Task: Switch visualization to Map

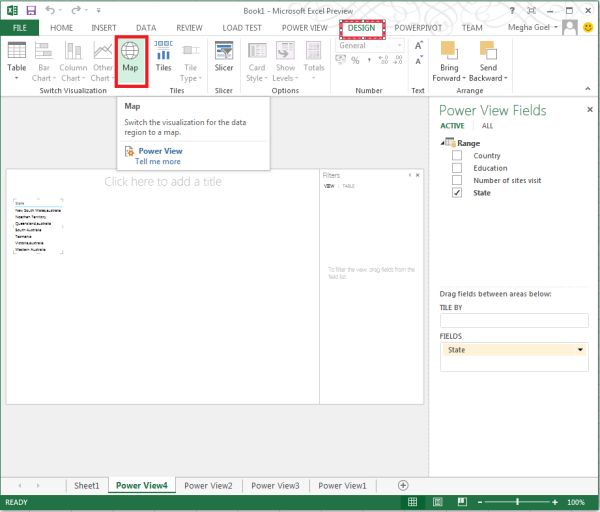Action: (x=130, y=61)
